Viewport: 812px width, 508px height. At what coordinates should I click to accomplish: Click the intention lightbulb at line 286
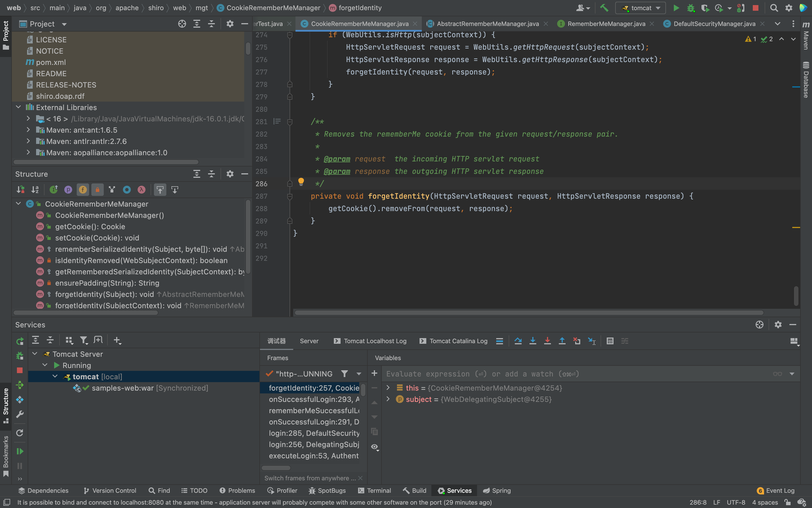(x=301, y=182)
